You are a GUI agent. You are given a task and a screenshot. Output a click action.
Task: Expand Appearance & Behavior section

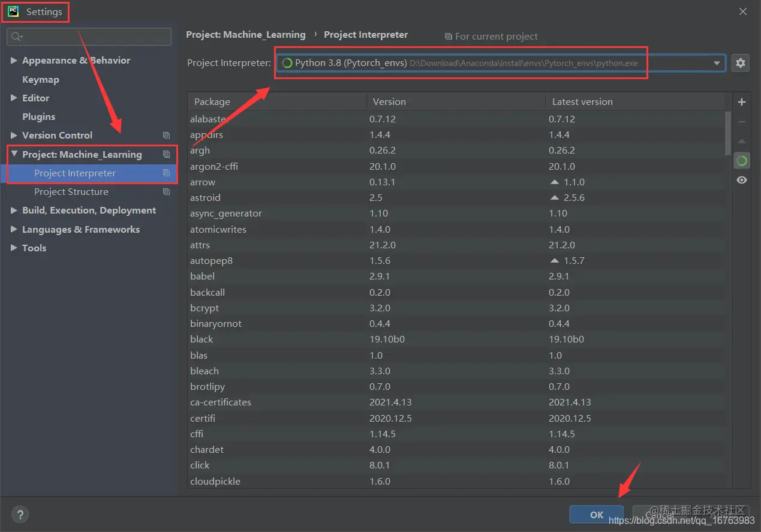click(14, 61)
